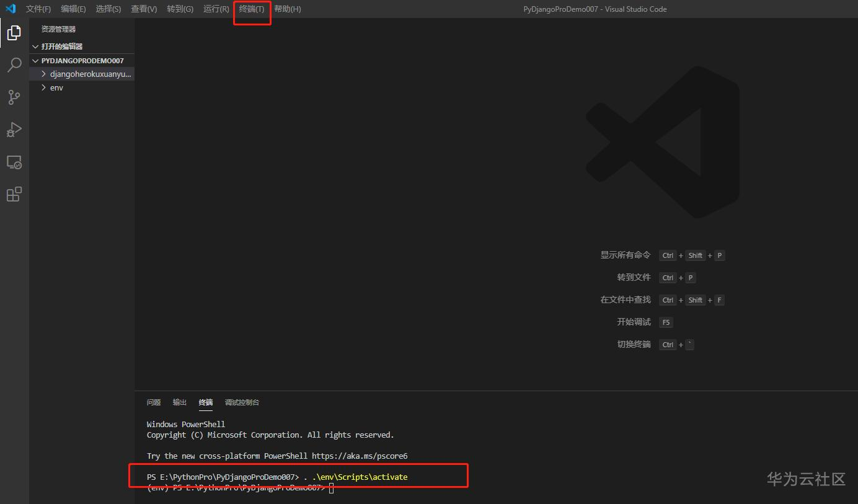The height and width of the screenshot is (504, 858).
Task: Expand the env folder
Action: (x=82, y=87)
